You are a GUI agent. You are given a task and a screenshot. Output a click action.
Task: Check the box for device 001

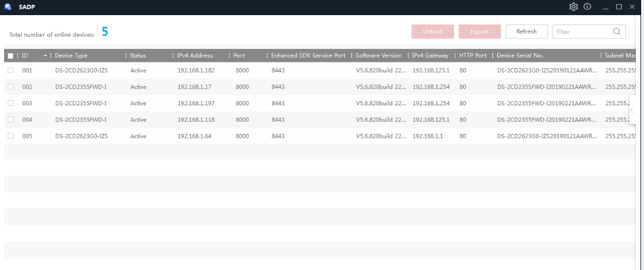pos(10,70)
